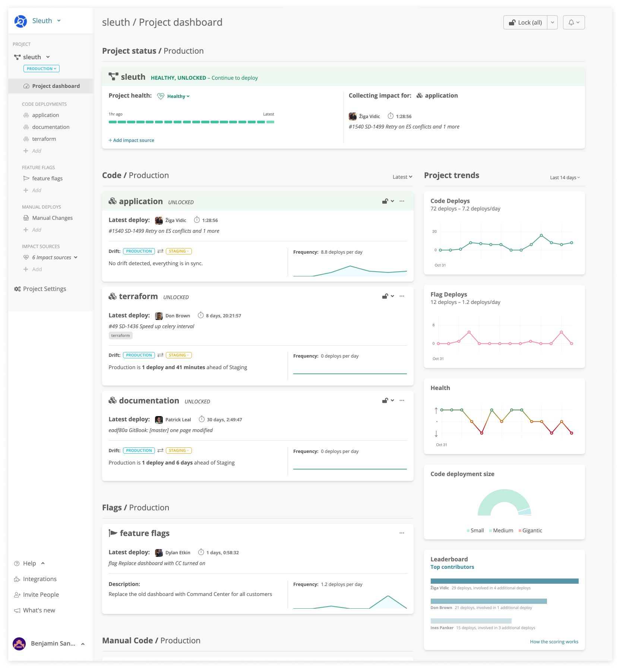Click Žiga Vidic avatar in application card
Image resolution: width=623 pixels, height=672 pixels.
pyautogui.click(x=159, y=221)
